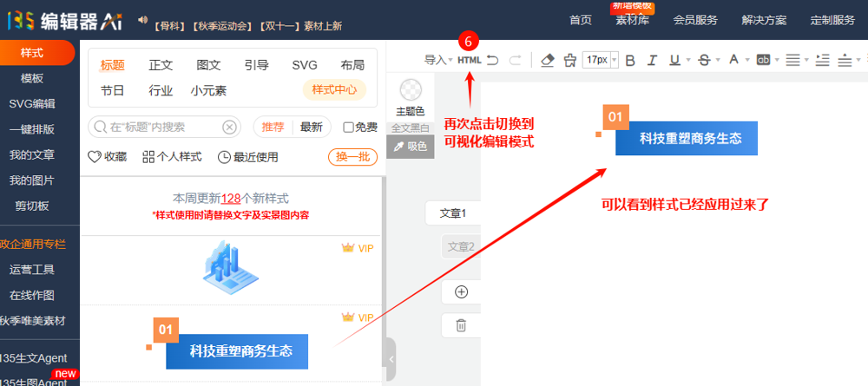This screenshot has height=386, width=868.
Task: Collapse the style panel with side arrow
Action: (391, 358)
